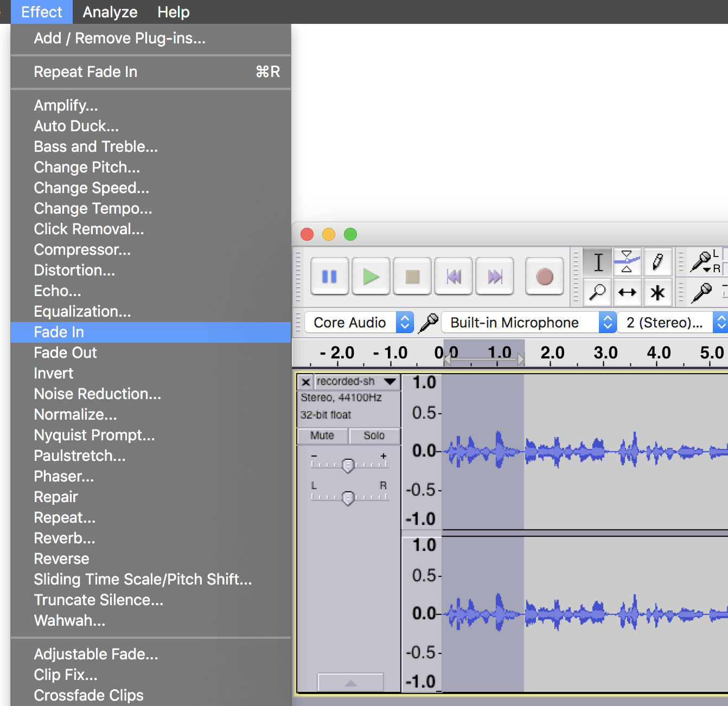Click the Pause playback button

click(x=329, y=276)
